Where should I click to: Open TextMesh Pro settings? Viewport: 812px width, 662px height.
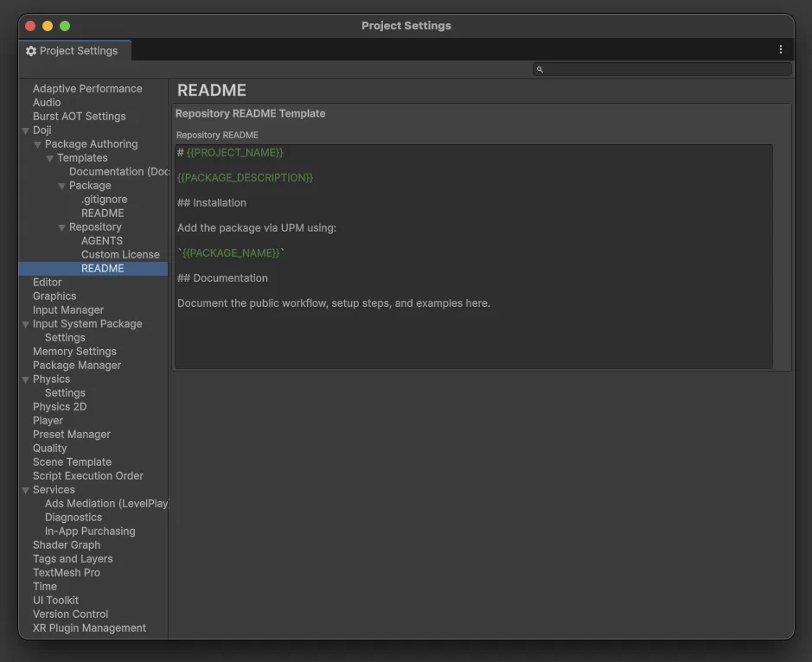(67, 572)
